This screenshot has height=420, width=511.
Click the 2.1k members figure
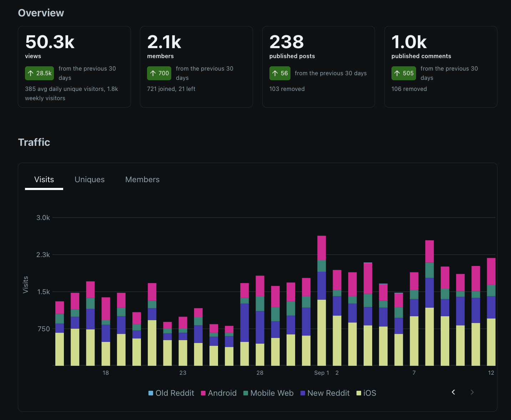[x=164, y=42]
